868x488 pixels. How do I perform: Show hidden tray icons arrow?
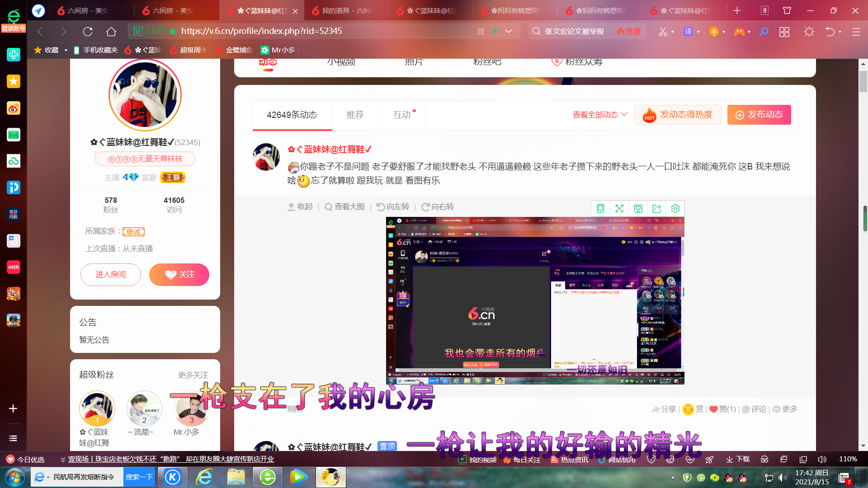tap(673, 477)
